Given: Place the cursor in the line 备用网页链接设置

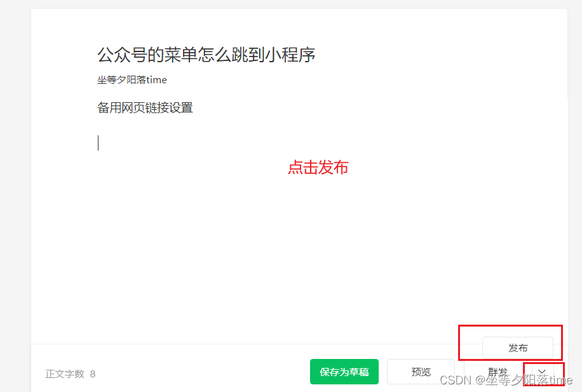Looking at the screenshot, I should (x=145, y=107).
